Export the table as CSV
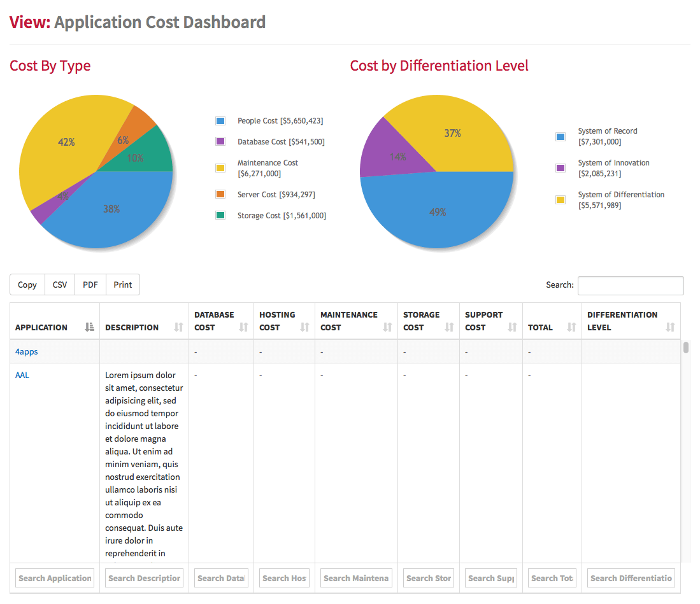Screen dimensions: 700x604 (x=59, y=284)
